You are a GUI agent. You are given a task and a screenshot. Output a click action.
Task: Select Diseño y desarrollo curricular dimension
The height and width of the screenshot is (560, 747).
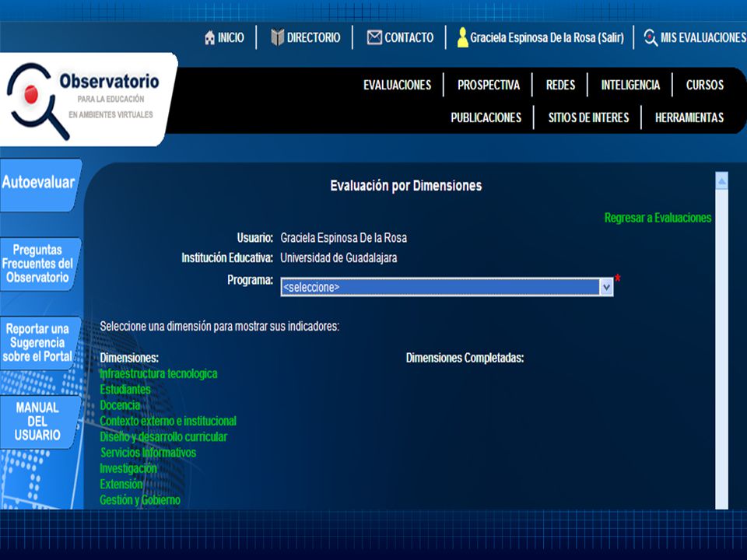[x=163, y=436]
